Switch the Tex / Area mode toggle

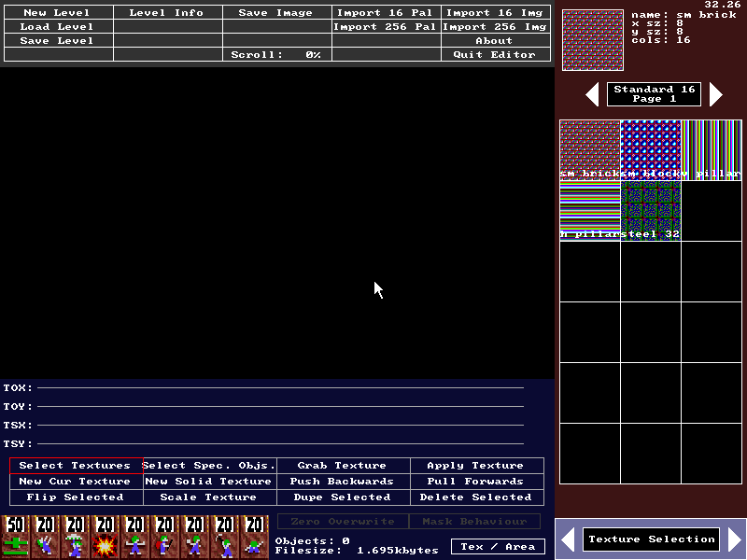pyautogui.click(x=498, y=546)
